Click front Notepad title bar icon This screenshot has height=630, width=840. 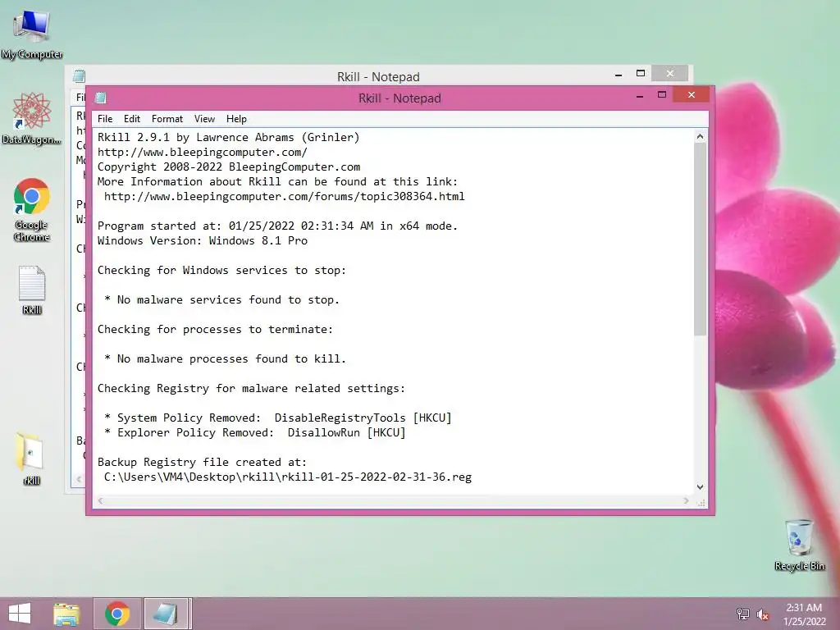pos(101,98)
